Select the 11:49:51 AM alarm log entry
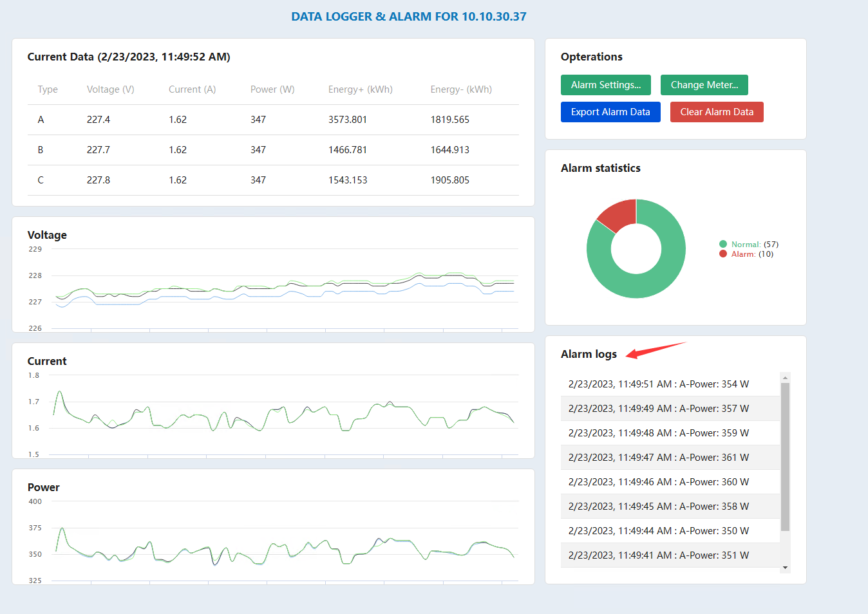868x614 pixels. click(658, 384)
